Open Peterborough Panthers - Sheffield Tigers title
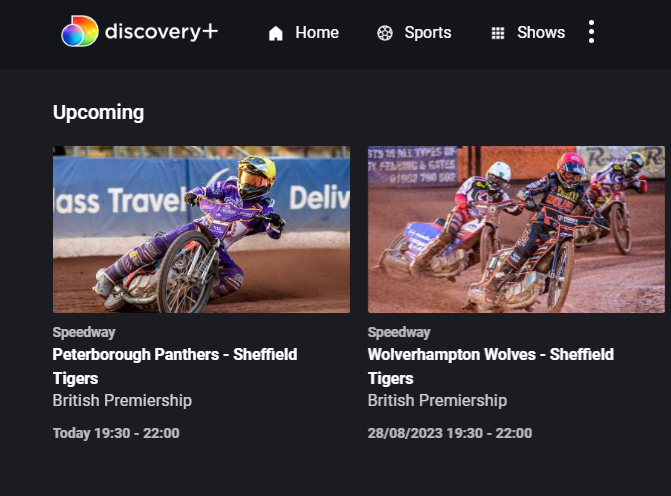 (x=175, y=366)
